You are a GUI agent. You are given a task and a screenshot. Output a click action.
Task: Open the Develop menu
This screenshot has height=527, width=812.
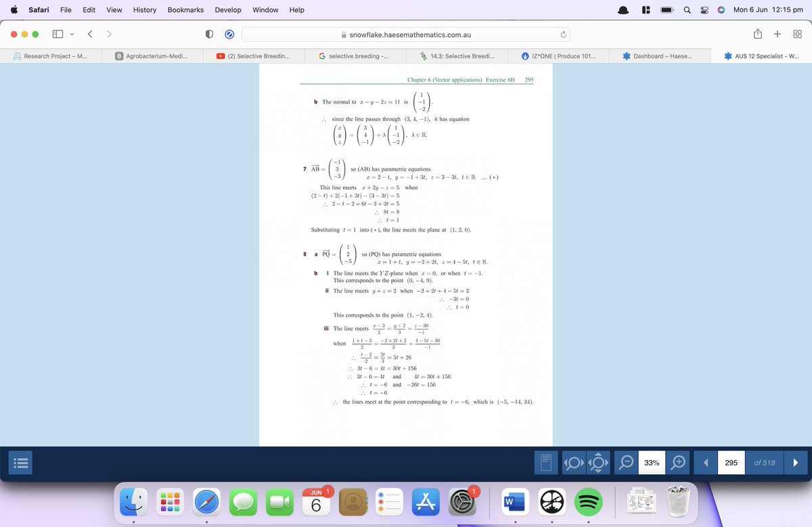click(x=229, y=10)
